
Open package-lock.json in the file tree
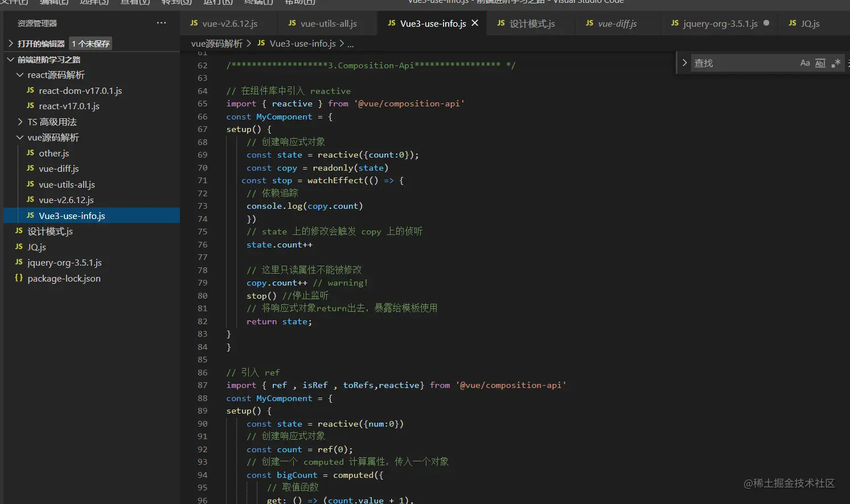(64, 279)
